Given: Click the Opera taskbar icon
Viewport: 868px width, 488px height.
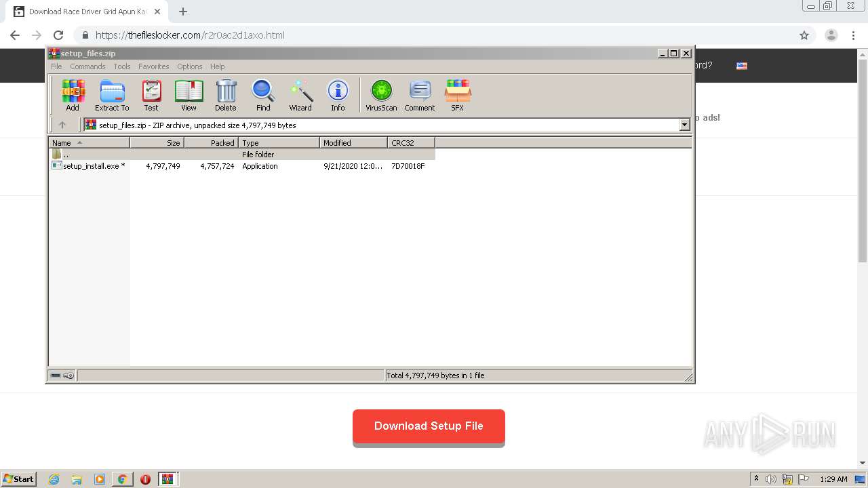Looking at the screenshot, I should click(145, 479).
